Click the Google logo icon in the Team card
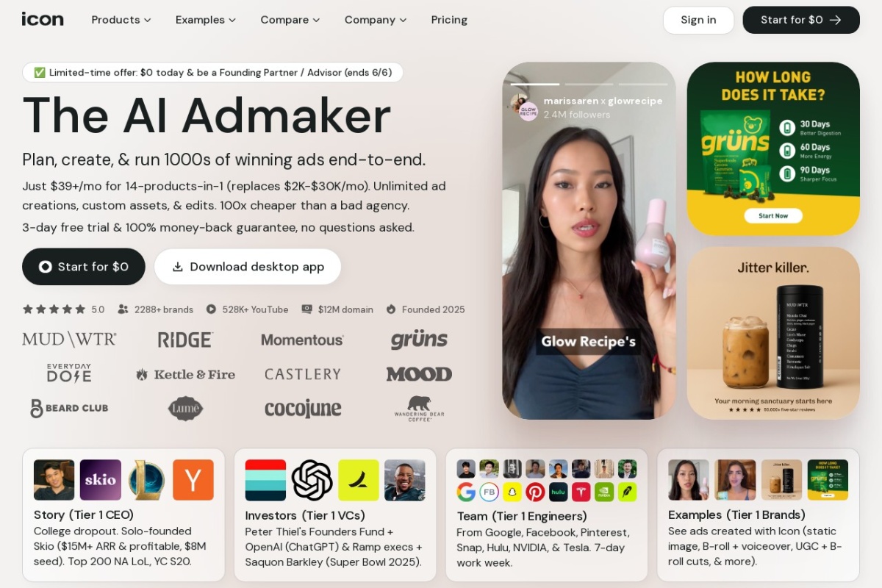This screenshot has height=588, width=882. [466, 492]
